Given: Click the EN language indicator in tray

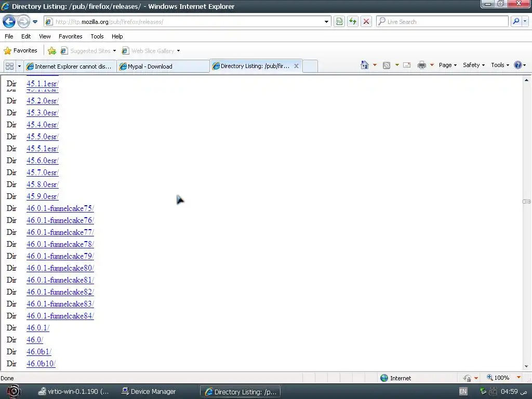Looking at the screenshot, I should point(463,391).
